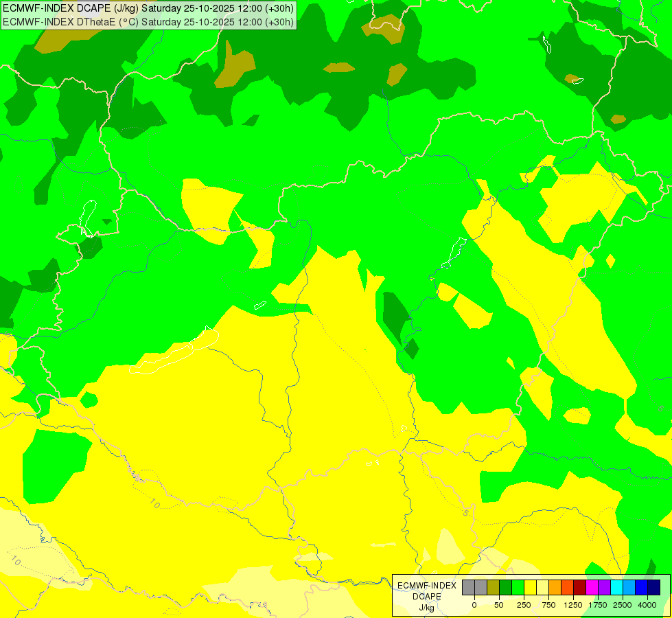Select the navy legend swatch

pyautogui.click(x=653, y=588)
